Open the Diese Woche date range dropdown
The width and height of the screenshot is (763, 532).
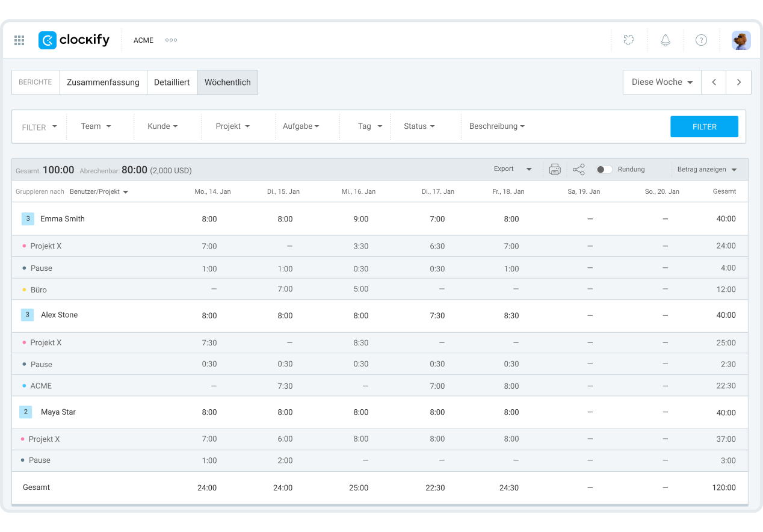pos(662,82)
